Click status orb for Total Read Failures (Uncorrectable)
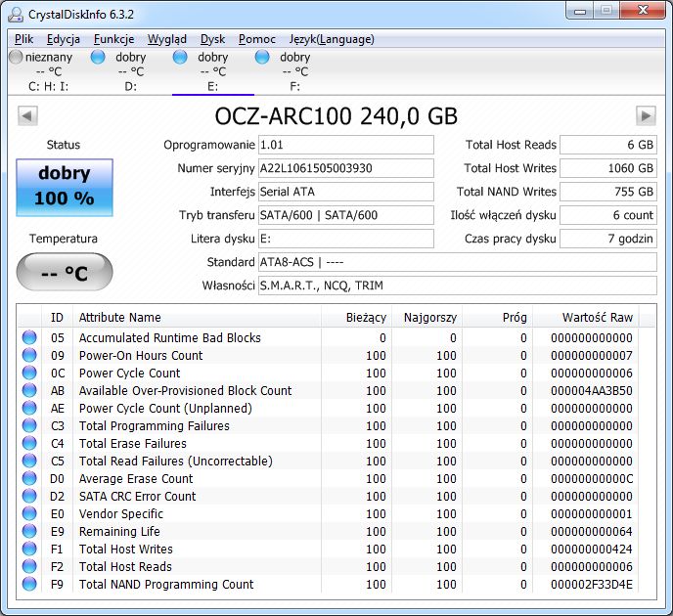Screen dimensions: 673x616 (x=29, y=461)
